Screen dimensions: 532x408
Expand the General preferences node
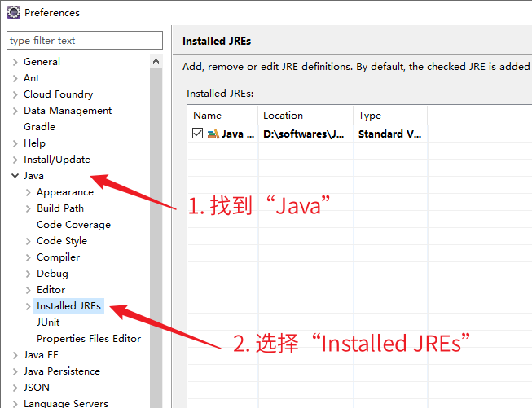pyautogui.click(x=15, y=62)
